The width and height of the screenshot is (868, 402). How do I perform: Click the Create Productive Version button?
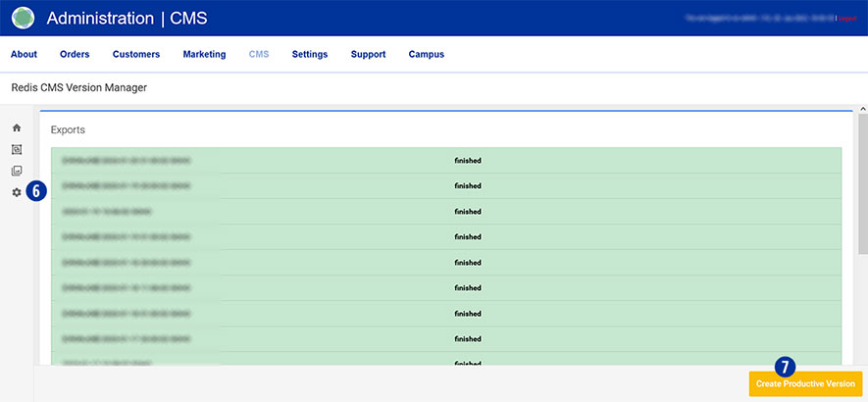click(805, 383)
